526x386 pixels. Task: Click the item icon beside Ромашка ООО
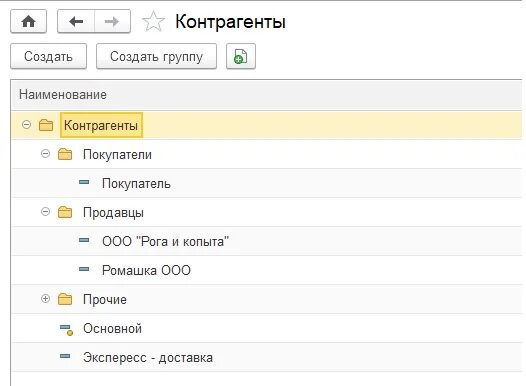coord(84,269)
